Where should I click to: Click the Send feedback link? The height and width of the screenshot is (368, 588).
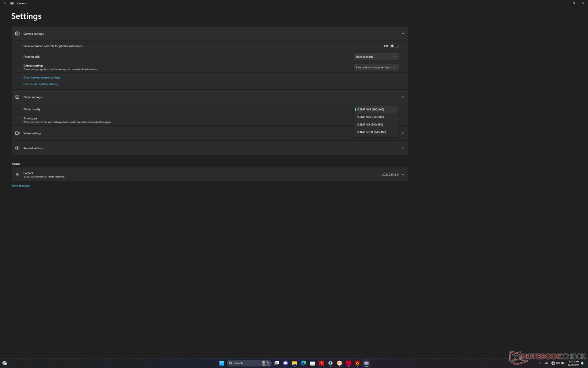click(21, 186)
